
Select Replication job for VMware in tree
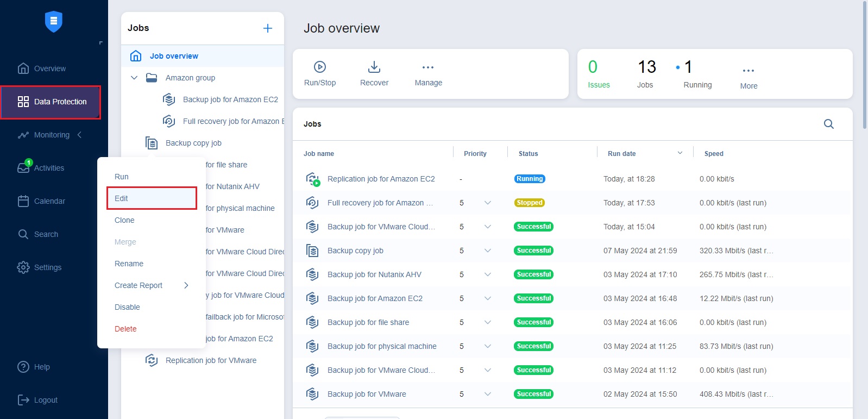pyautogui.click(x=211, y=360)
